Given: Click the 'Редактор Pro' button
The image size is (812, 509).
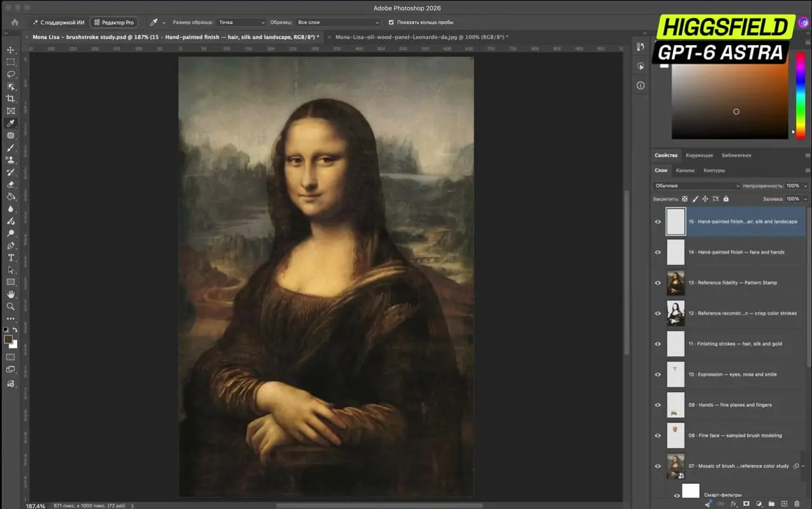Looking at the screenshot, I should (x=114, y=22).
